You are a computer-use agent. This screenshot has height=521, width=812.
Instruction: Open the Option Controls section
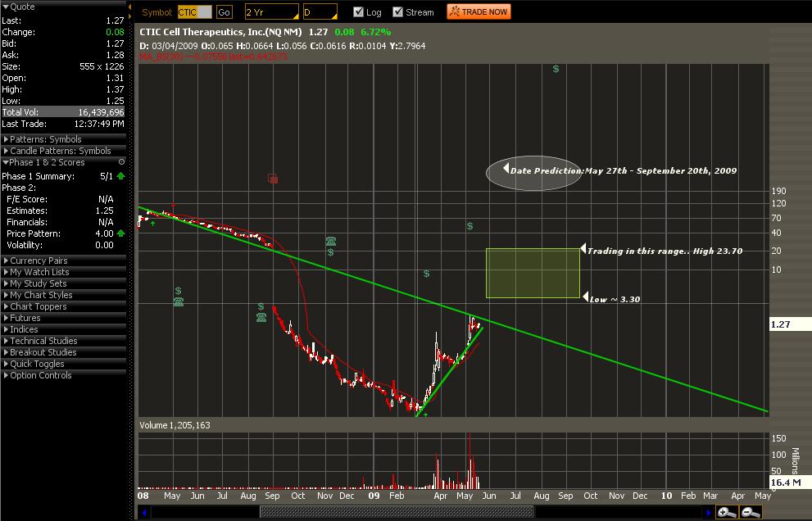pos(64,375)
